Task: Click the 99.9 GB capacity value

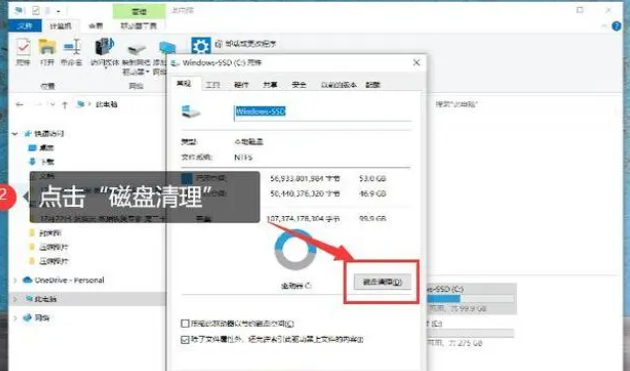Action: 372,219
